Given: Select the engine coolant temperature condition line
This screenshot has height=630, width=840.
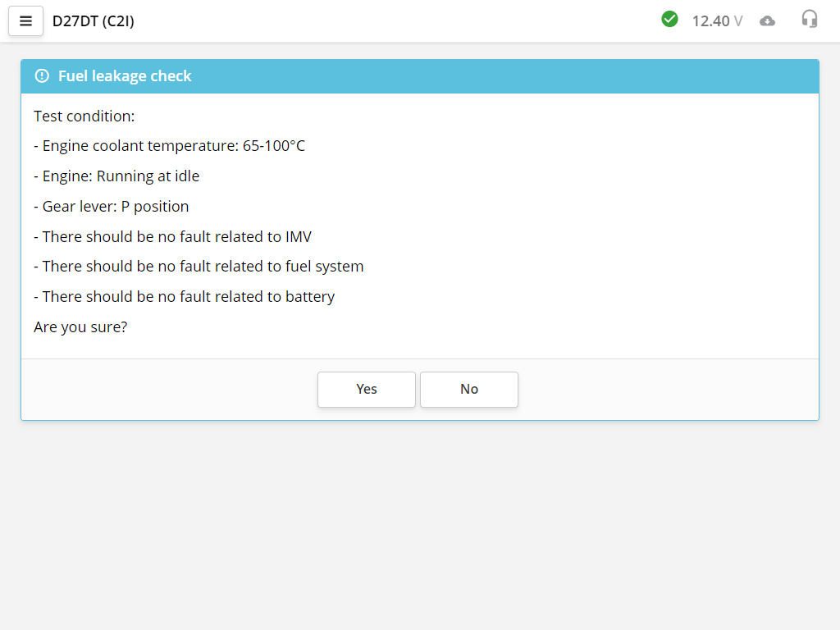Looking at the screenshot, I should click(169, 146).
